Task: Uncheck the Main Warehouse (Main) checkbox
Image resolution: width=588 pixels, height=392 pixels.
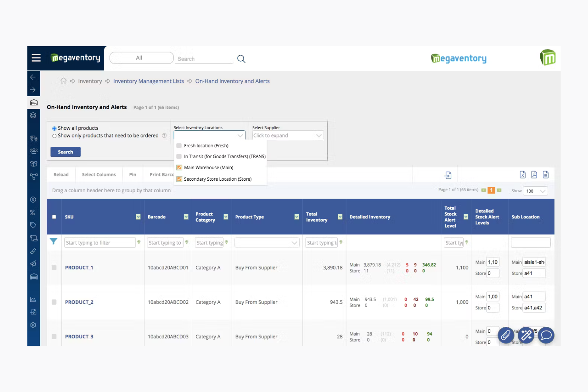Action: pyautogui.click(x=179, y=167)
